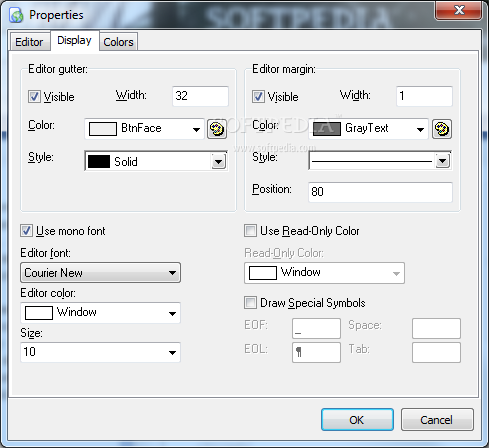Viewport: 489px width, 448px height.
Task: Close the Properties dialog
Action: [459, 11]
